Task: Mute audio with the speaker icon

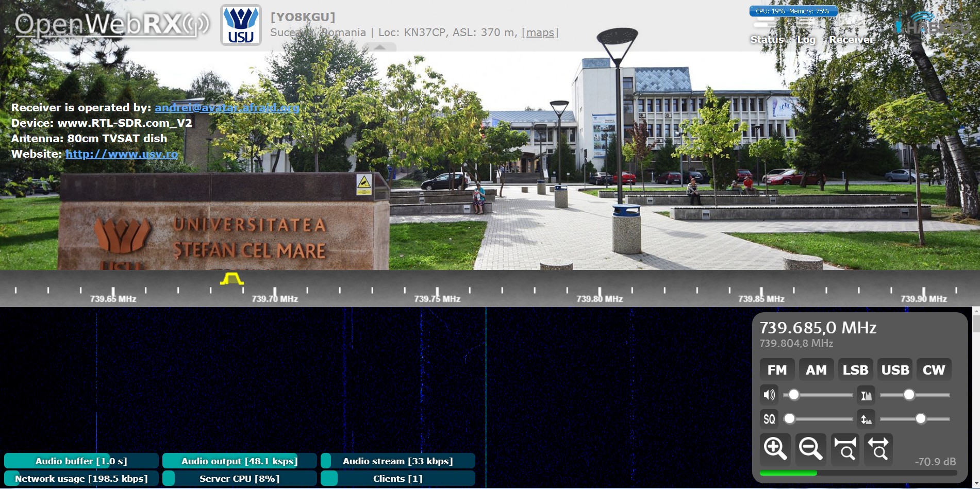Action: 769,395
